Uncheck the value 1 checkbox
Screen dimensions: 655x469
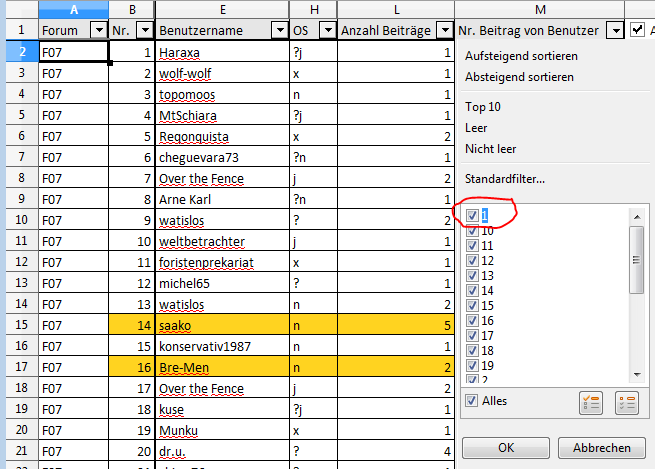point(472,215)
